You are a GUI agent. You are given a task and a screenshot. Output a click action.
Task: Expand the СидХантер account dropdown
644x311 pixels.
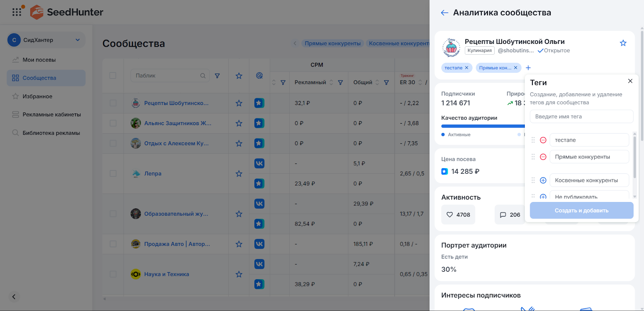coord(78,40)
